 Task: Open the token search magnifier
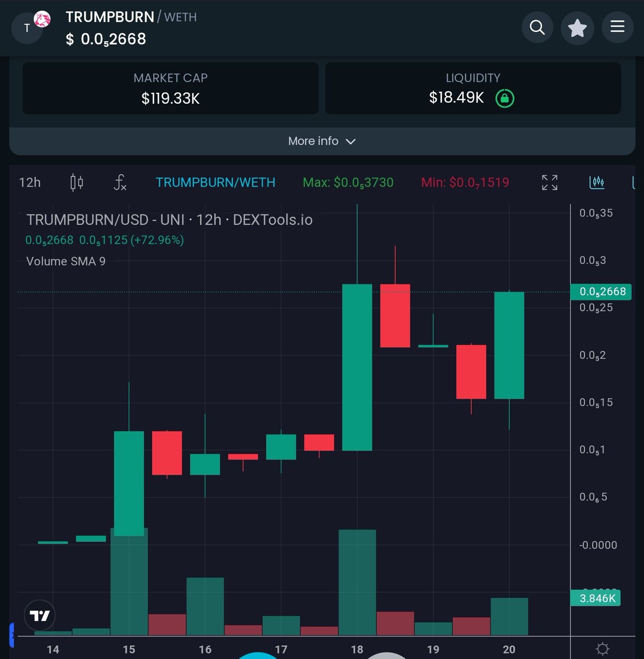coord(537,27)
